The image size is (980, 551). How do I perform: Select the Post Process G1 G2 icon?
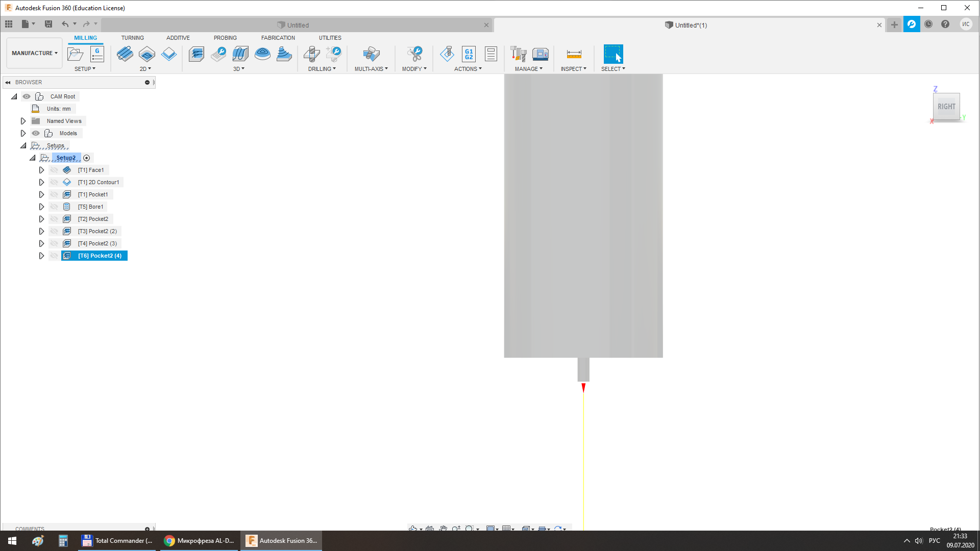click(x=469, y=54)
